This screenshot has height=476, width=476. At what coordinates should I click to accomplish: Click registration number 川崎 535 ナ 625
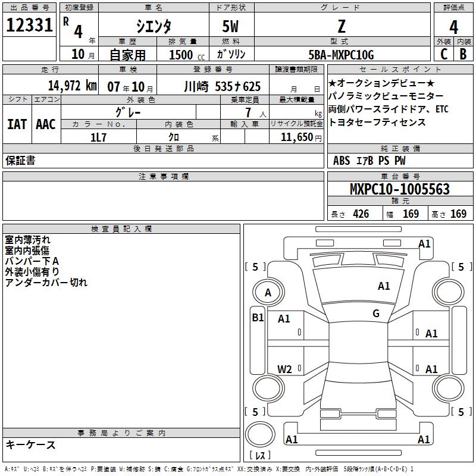(222, 86)
